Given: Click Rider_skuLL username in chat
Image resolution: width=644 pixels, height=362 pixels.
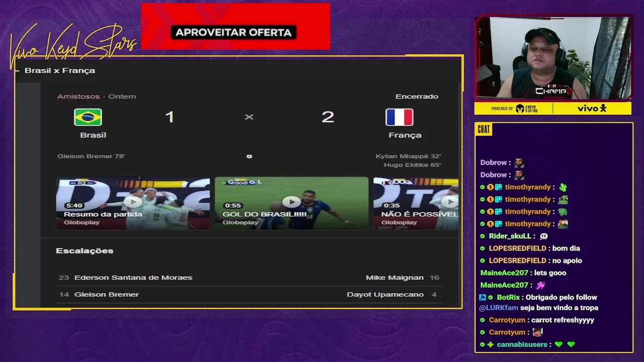Looking at the screenshot, I should pos(510,236).
